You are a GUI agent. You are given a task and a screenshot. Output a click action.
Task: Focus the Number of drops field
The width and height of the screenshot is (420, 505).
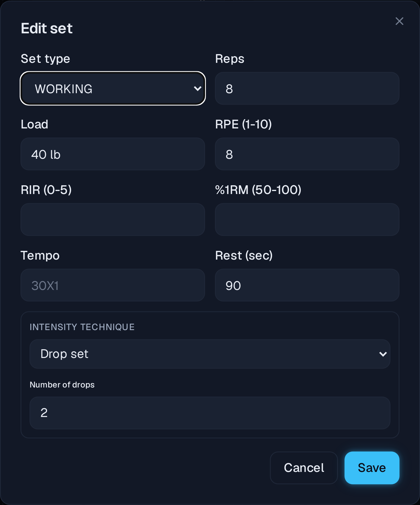click(x=210, y=413)
